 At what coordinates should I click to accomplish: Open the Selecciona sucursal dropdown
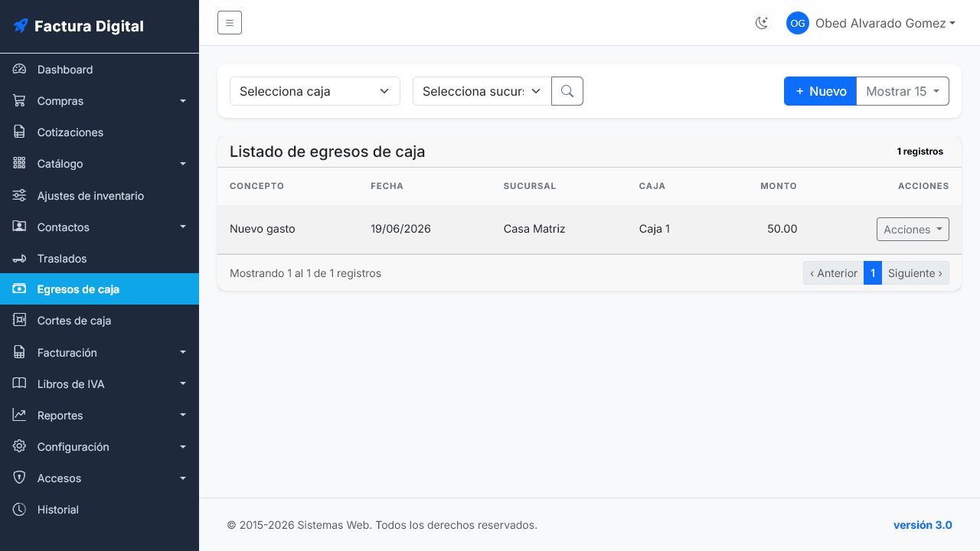click(x=482, y=91)
